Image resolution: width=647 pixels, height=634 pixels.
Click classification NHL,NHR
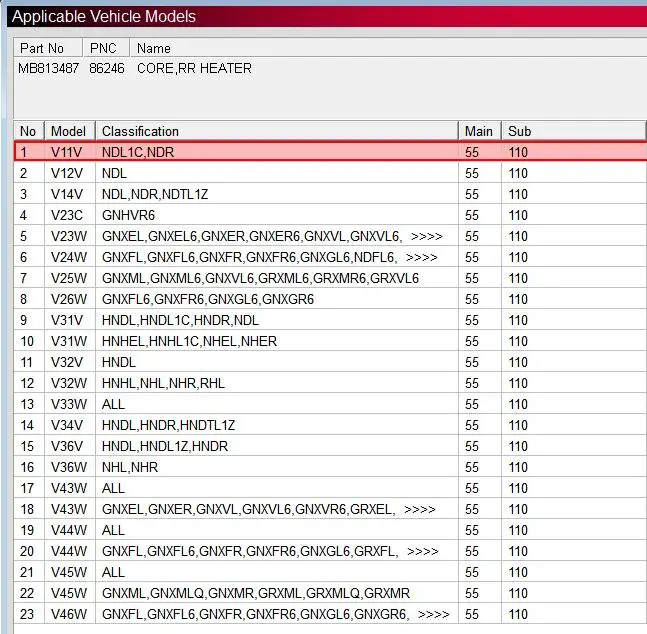[130, 467]
